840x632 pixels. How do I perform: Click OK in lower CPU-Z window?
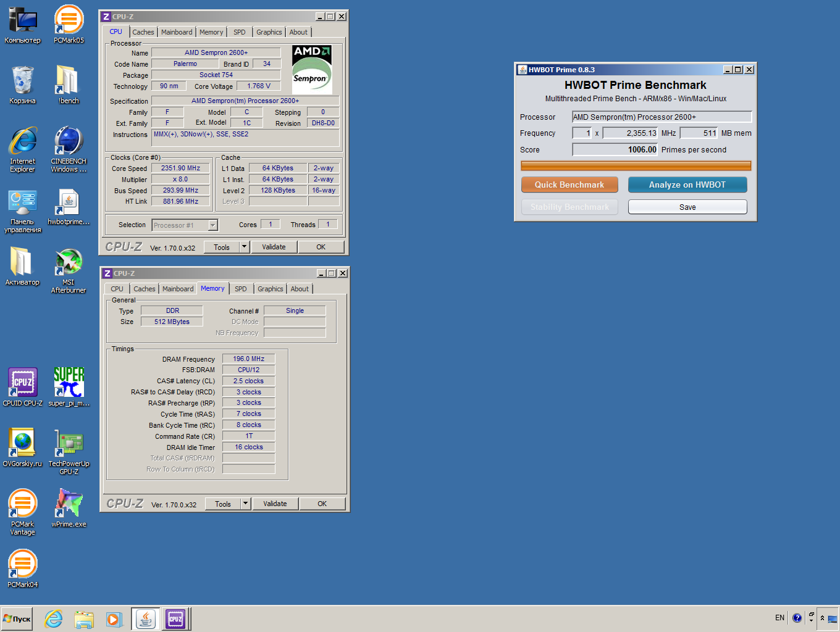322,504
